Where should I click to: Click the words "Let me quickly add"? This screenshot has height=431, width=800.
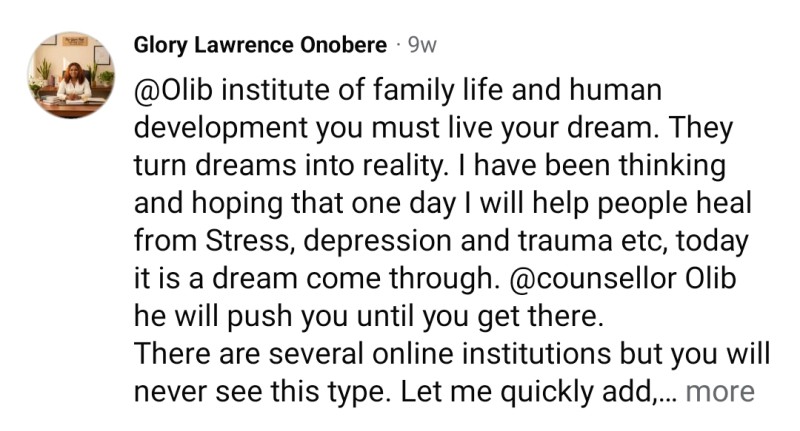click(x=527, y=392)
